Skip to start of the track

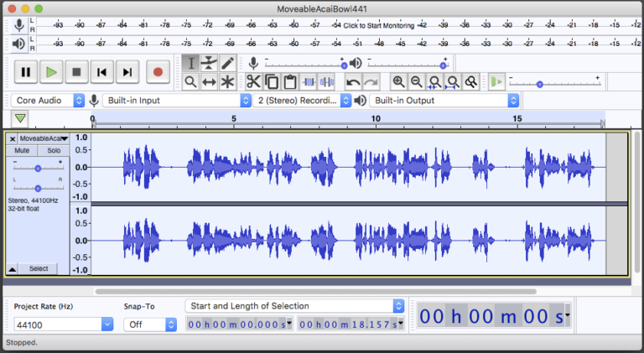101,72
